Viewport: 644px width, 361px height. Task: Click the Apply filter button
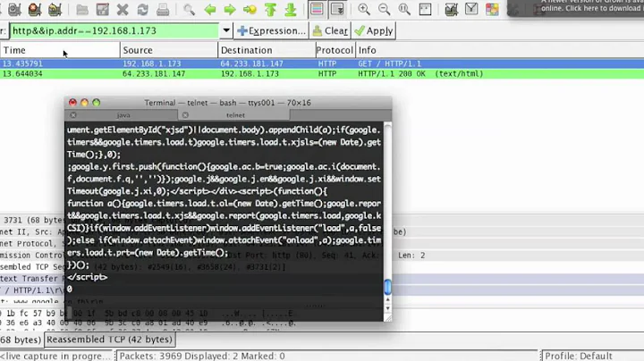click(374, 30)
